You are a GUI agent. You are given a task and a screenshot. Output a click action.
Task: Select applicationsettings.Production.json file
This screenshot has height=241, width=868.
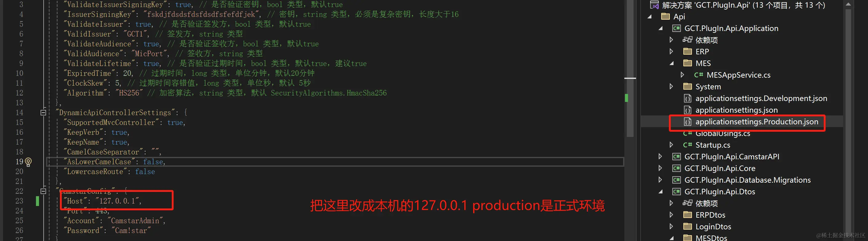[x=756, y=122]
